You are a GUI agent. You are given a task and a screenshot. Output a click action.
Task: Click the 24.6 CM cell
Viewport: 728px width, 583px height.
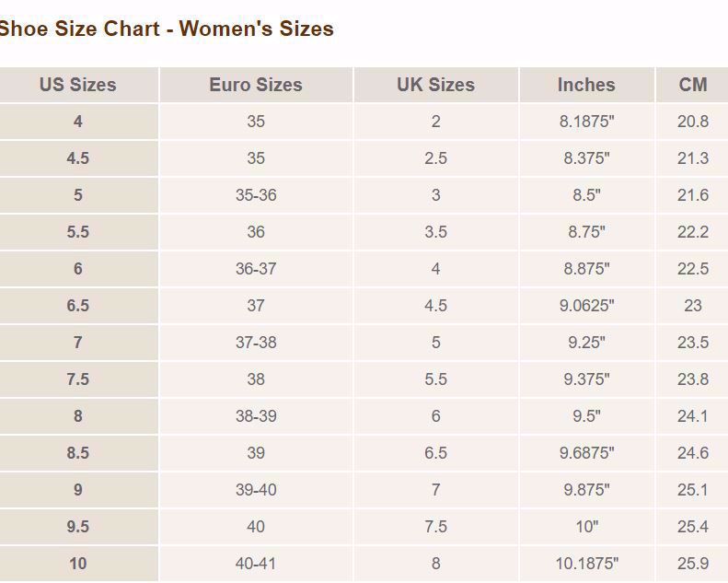point(692,452)
